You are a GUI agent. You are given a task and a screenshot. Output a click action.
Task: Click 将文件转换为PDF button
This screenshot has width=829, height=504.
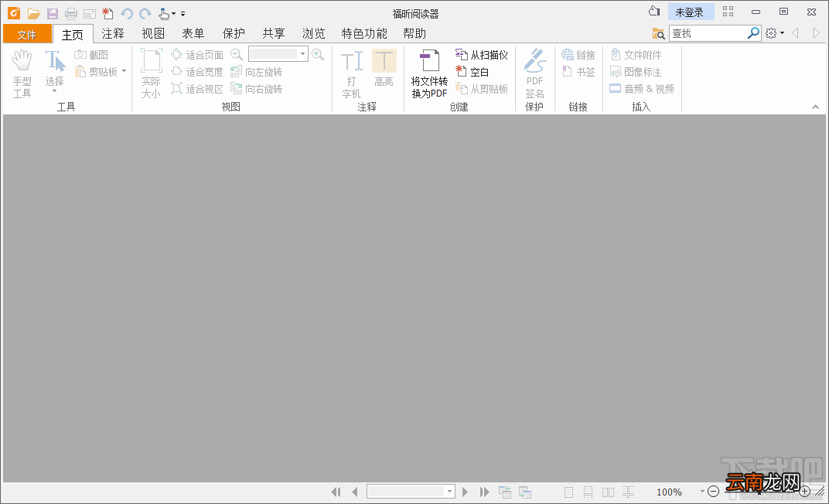429,74
